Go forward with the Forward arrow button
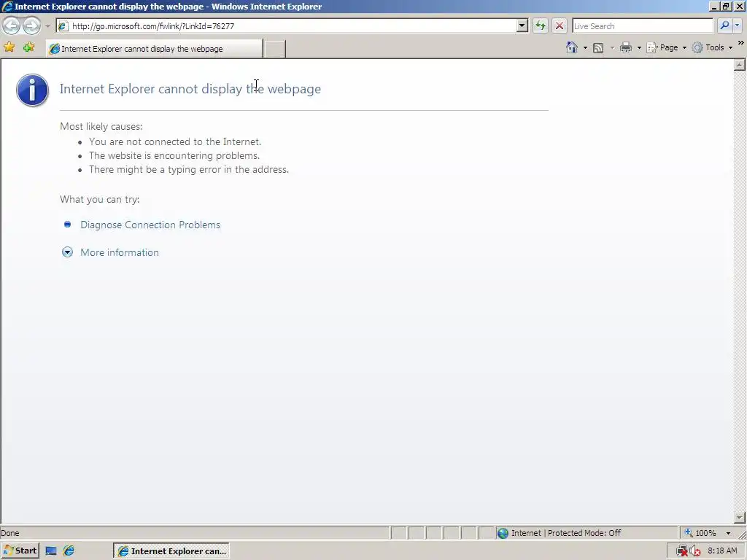This screenshot has width=747, height=560. 31,26
